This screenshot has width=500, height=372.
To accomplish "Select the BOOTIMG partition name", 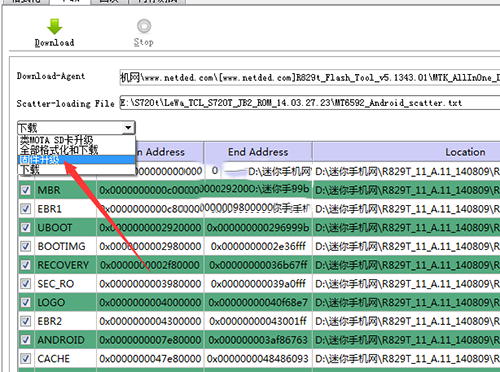I will click(61, 246).
